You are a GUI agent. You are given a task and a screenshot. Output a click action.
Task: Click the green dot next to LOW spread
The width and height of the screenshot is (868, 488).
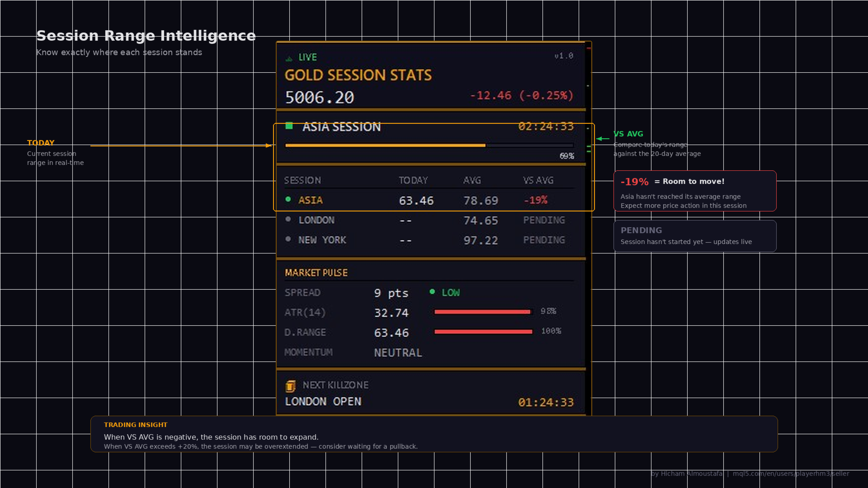coord(432,292)
